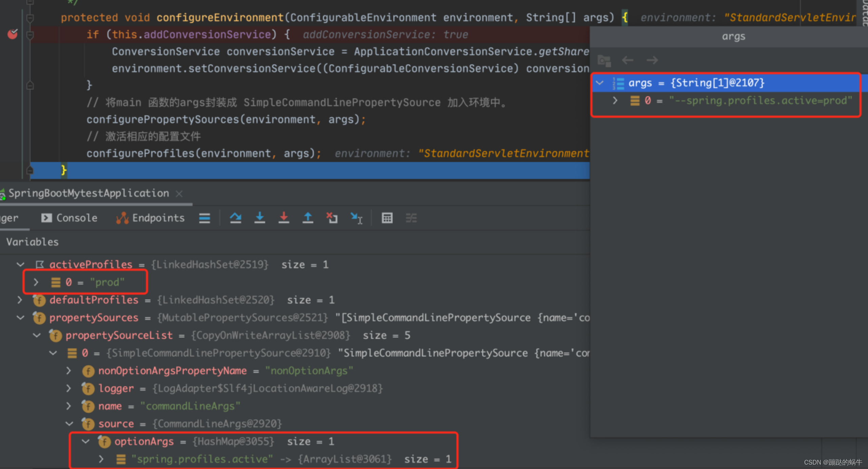Click the Run to Cursor icon
The height and width of the screenshot is (469, 868).
pyautogui.click(x=356, y=218)
